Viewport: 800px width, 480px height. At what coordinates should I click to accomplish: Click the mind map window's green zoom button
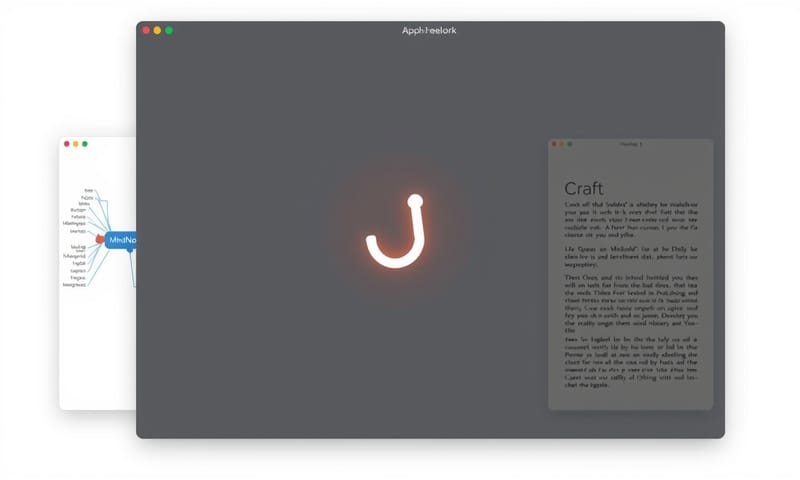click(x=85, y=144)
